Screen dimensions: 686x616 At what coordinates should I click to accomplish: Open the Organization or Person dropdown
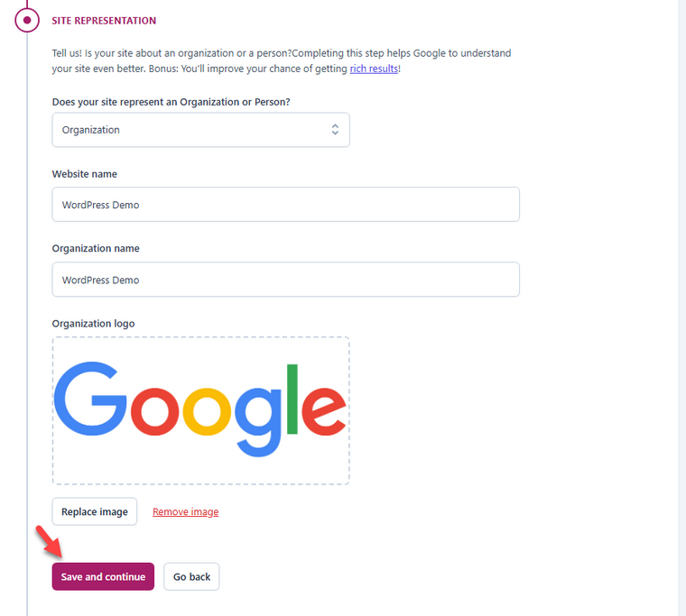click(200, 130)
